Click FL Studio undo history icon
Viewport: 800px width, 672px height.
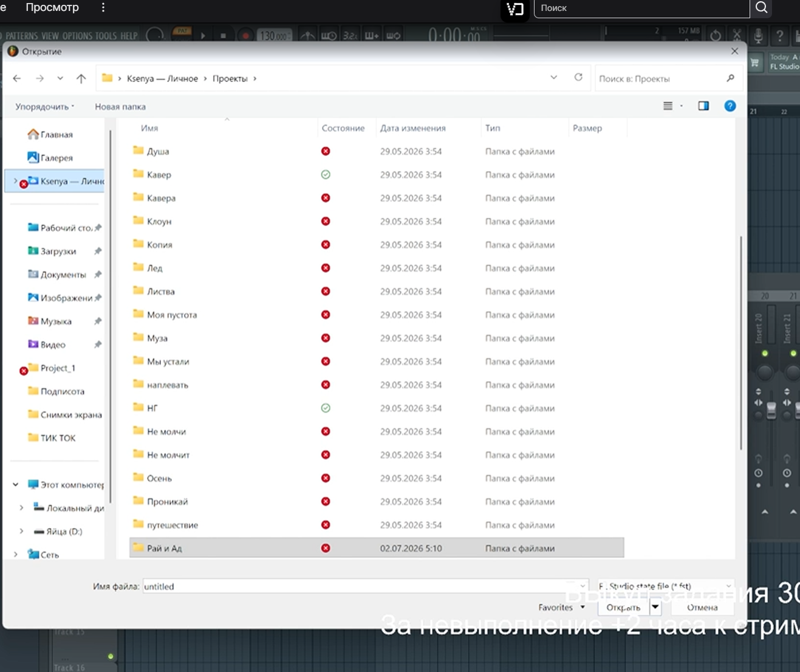pos(716,36)
